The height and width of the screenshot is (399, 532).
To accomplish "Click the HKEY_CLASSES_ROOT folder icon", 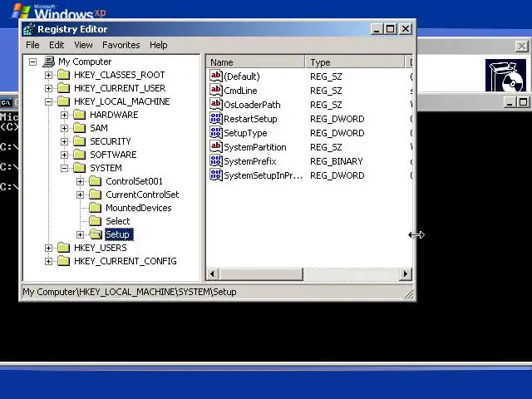I will pyautogui.click(x=63, y=75).
